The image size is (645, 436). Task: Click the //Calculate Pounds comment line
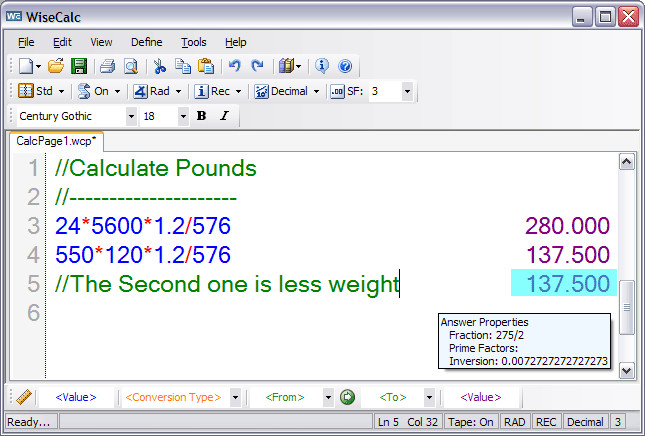(x=155, y=168)
